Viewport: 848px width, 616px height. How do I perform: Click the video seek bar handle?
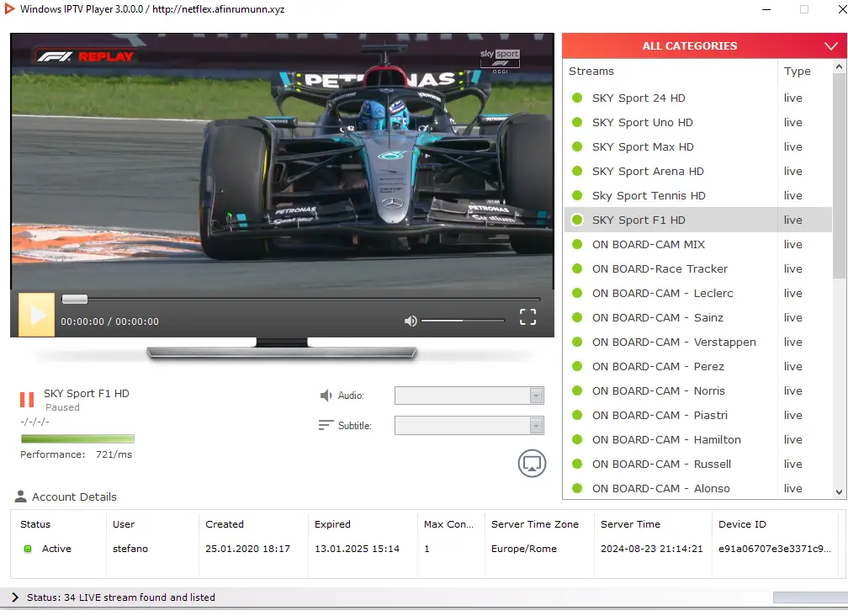pyautogui.click(x=75, y=299)
